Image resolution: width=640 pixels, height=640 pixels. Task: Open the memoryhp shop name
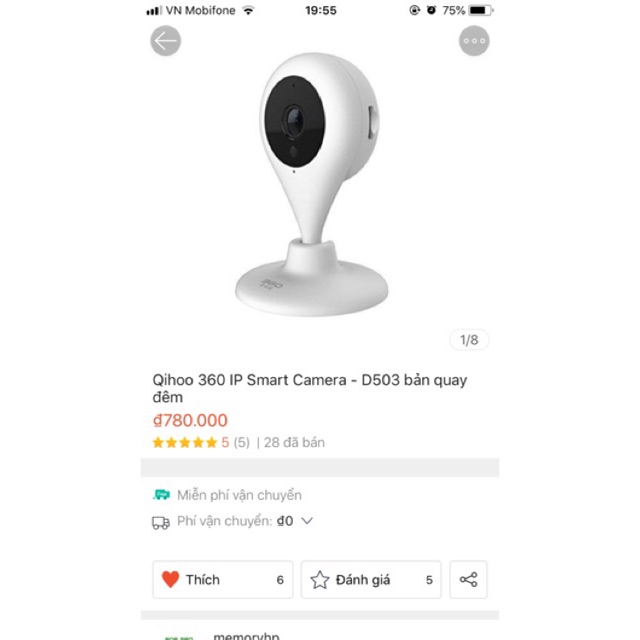click(x=246, y=636)
